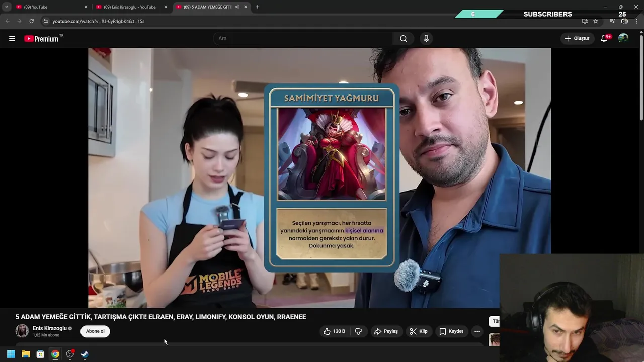Open the YouTube guide hamburger menu
The height and width of the screenshot is (362, 644).
coord(12,39)
